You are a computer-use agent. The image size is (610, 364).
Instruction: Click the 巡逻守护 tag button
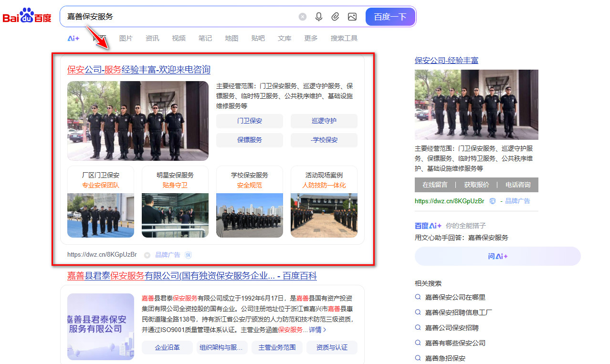click(324, 121)
